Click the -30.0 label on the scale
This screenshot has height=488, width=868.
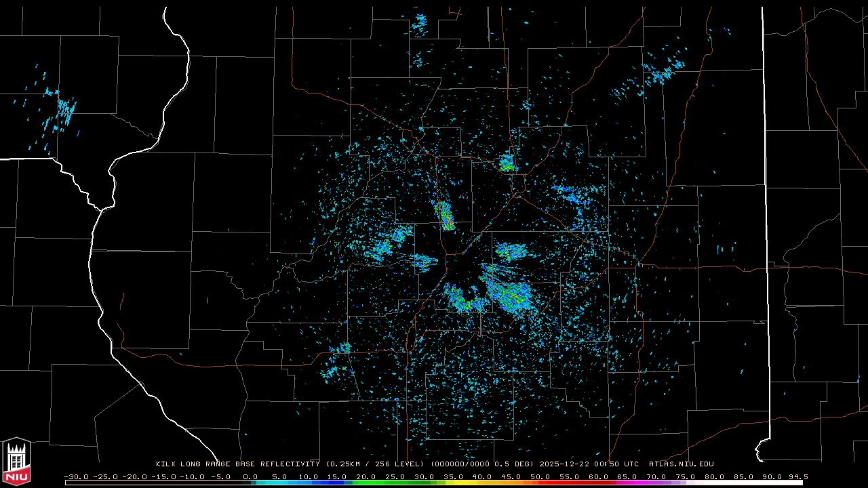click(x=75, y=476)
